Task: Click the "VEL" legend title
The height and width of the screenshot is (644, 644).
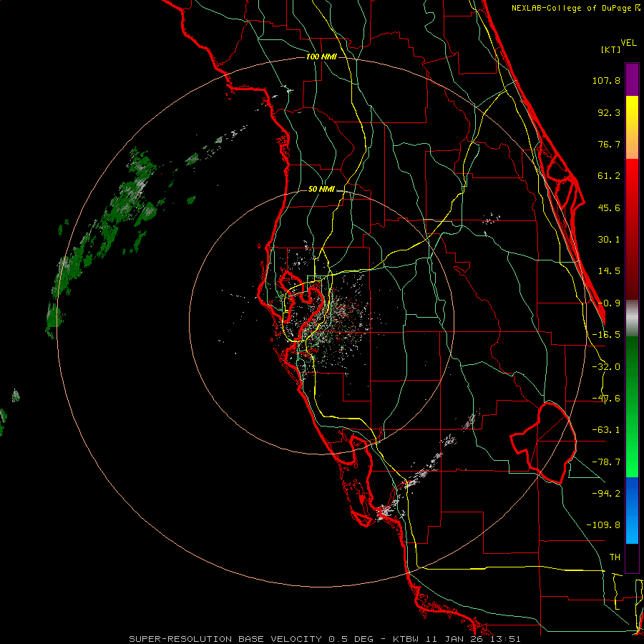Action: tap(628, 43)
